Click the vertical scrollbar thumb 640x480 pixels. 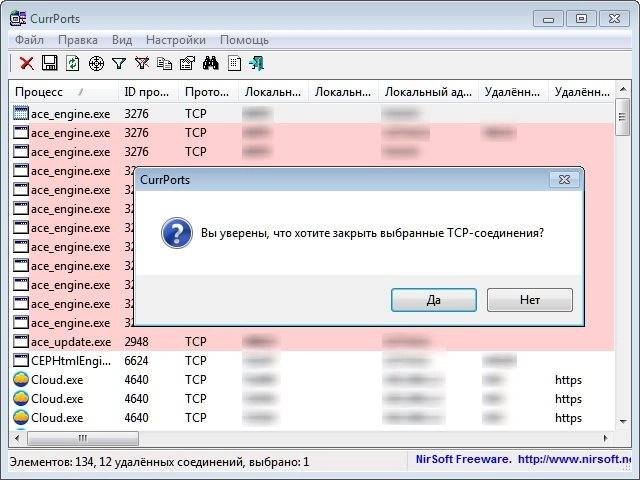click(x=622, y=117)
